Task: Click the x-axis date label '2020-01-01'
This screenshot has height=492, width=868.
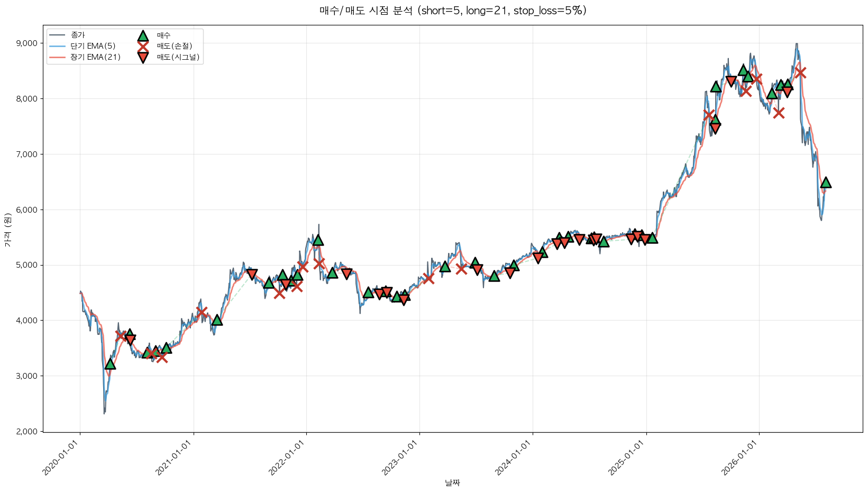Action: [x=61, y=457]
